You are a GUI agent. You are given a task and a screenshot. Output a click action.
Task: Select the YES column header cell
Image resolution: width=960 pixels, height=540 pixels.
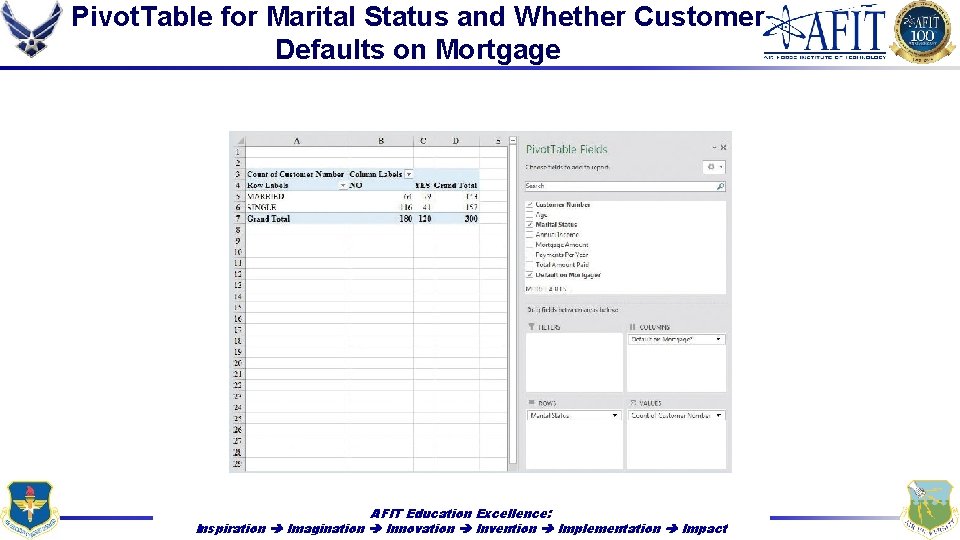tap(422, 186)
